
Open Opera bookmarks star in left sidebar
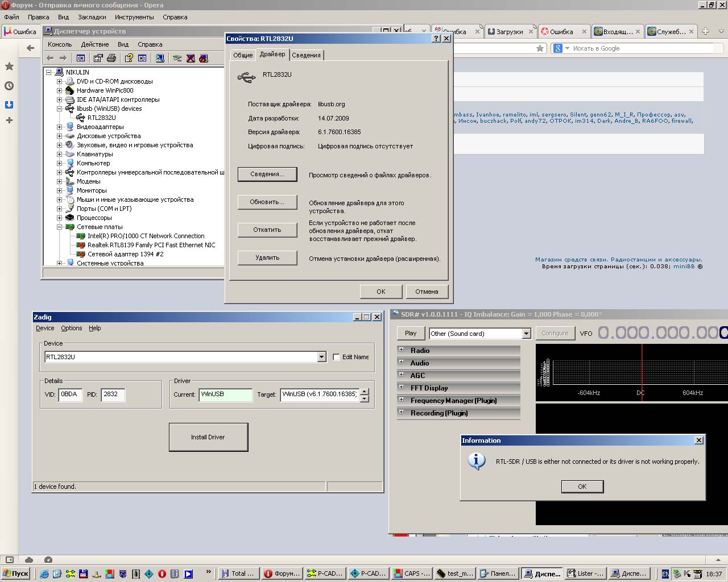pyautogui.click(x=9, y=66)
